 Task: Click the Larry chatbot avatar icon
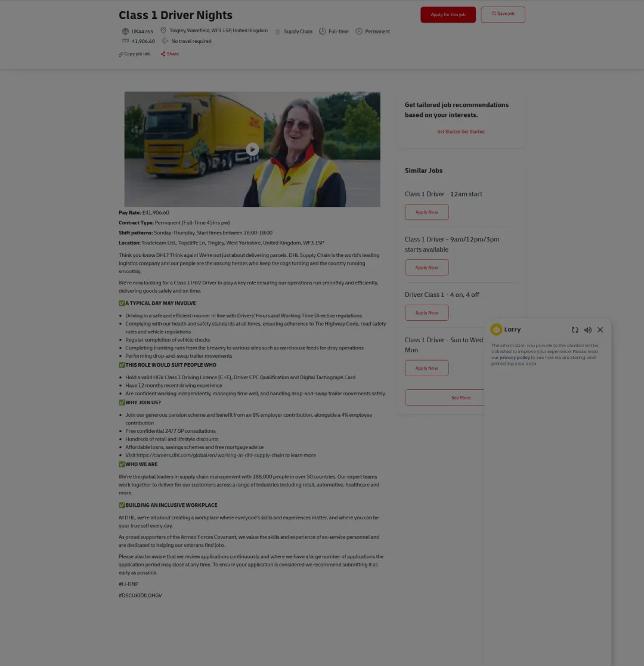click(x=496, y=330)
